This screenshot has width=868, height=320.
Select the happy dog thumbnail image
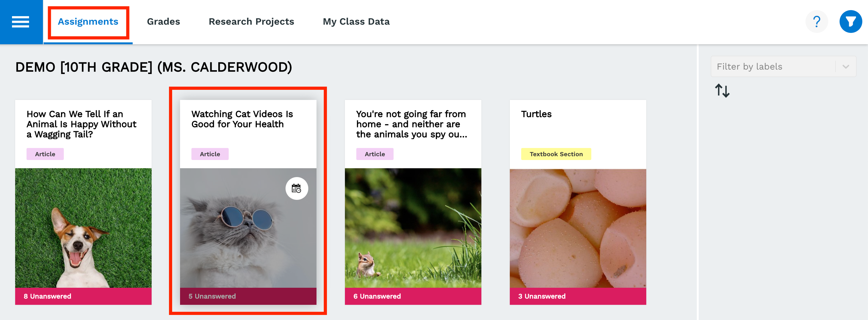[x=83, y=228]
